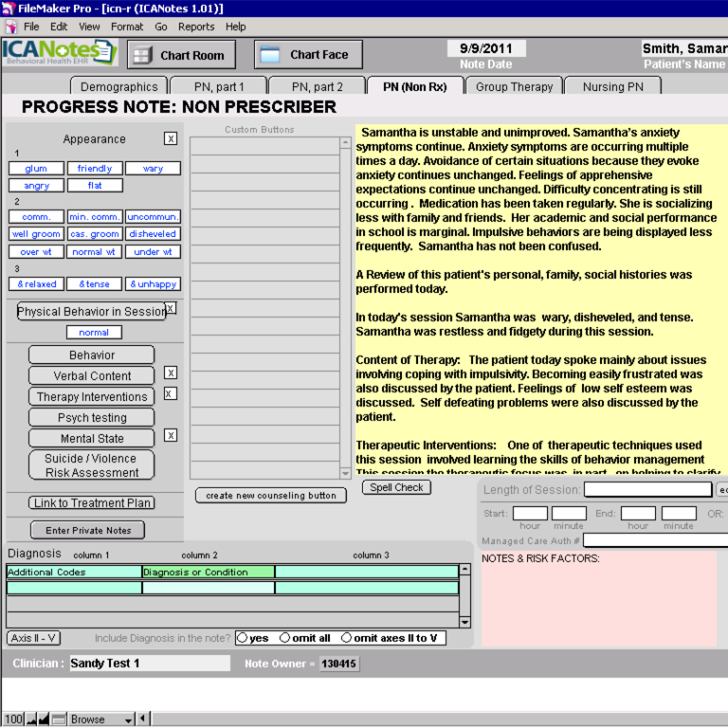Select 'omit all' diagnosis option

pos(285,638)
